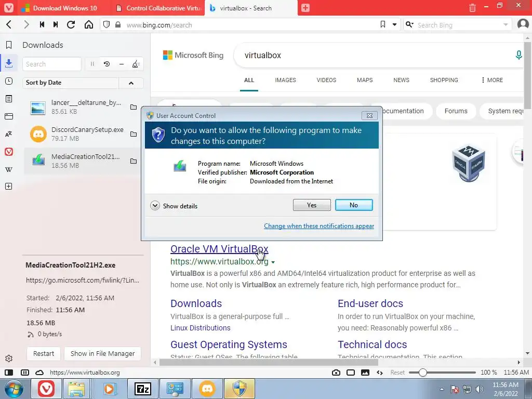Open the Downloads panel icon in the sidebar
This screenshot has width=532, height=399.
tap(9, 63)
